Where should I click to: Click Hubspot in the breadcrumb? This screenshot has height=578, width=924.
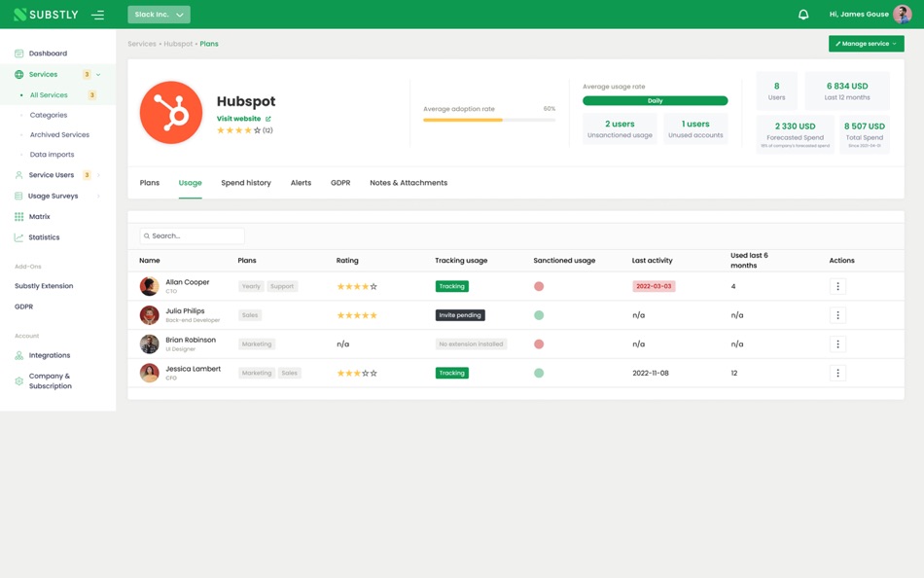tap(178, 44)
